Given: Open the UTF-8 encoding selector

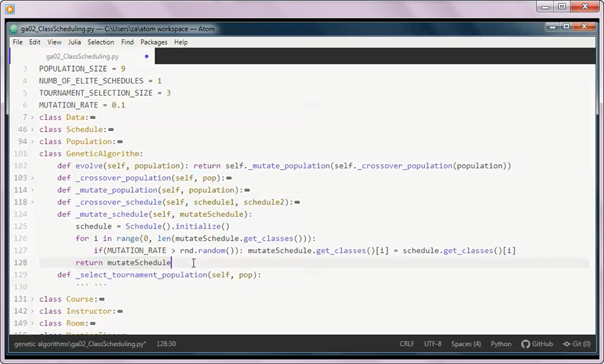Looking at the screenshot, I should [432, 344].
